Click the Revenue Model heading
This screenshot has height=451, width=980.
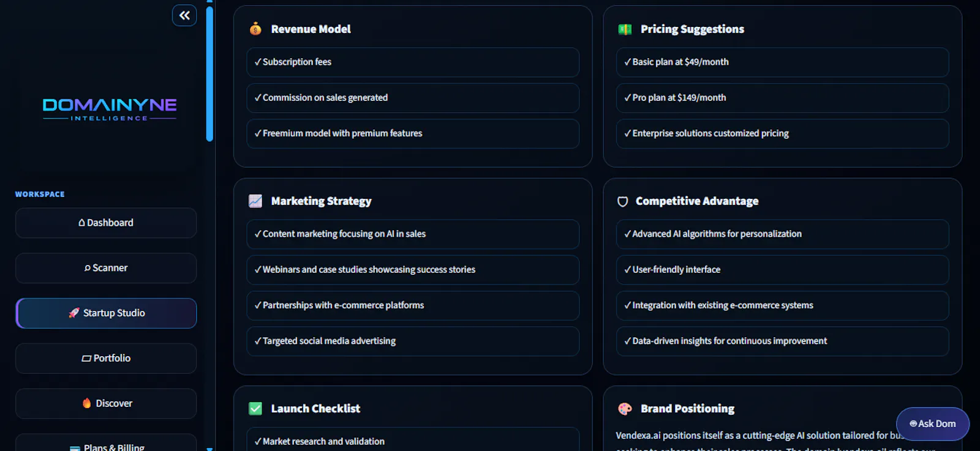pos(311,29)
